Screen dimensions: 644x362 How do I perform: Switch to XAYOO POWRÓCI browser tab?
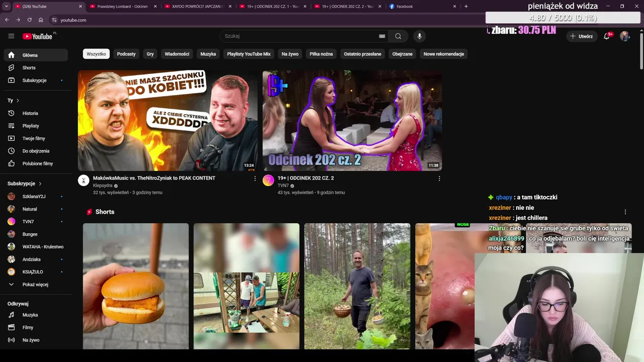(198, 7)
